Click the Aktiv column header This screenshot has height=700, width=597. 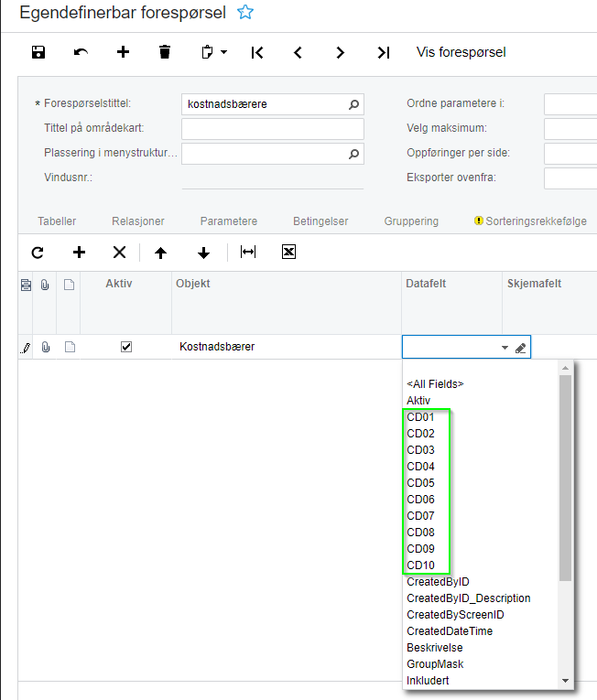[119, 284]
